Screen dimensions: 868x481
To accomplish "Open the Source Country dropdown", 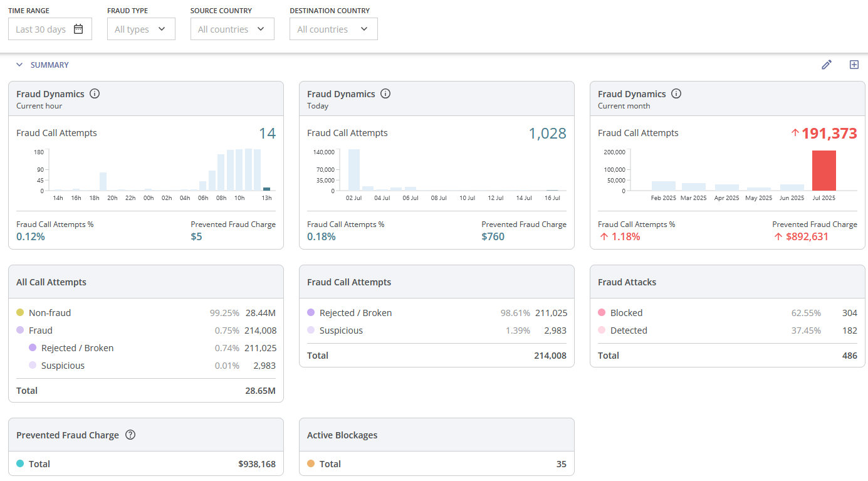I will click(232, 29).
